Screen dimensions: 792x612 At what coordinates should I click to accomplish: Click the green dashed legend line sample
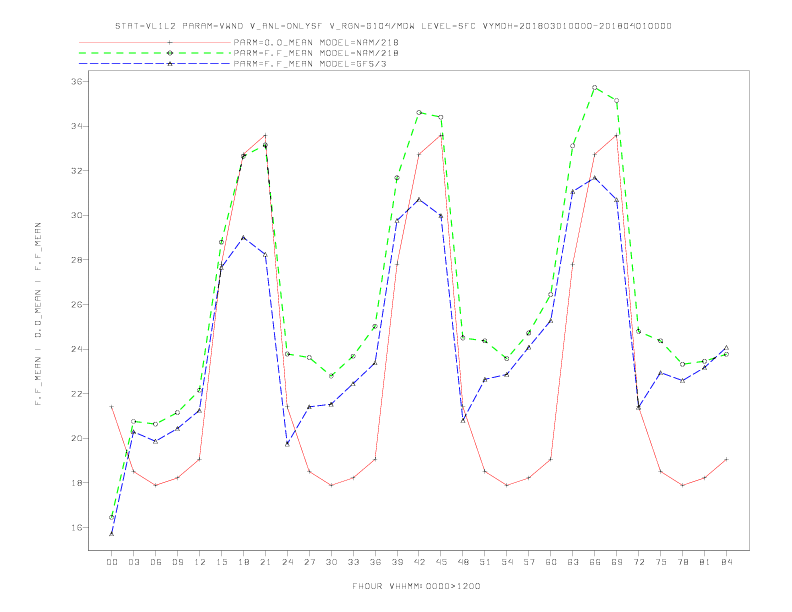[x=155, y=53]
